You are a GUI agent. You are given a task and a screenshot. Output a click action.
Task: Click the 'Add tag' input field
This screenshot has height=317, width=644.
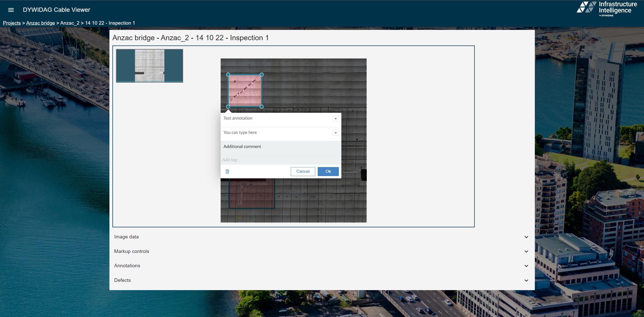(252, 160)
